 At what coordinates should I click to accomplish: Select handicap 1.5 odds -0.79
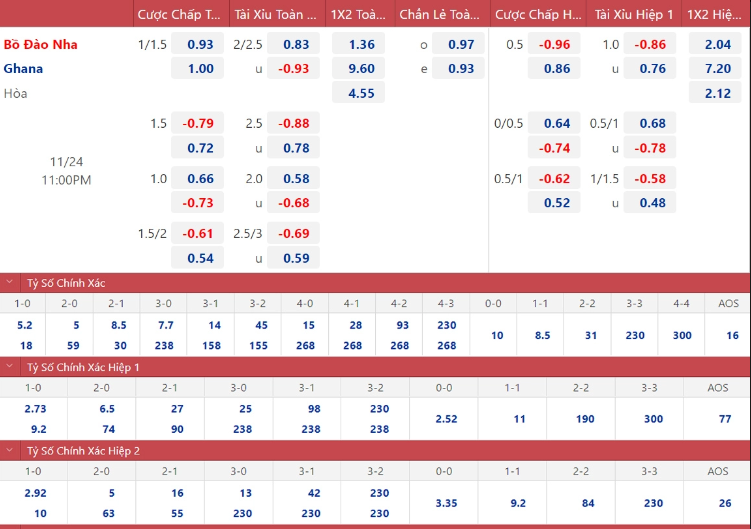click(199, 124)
